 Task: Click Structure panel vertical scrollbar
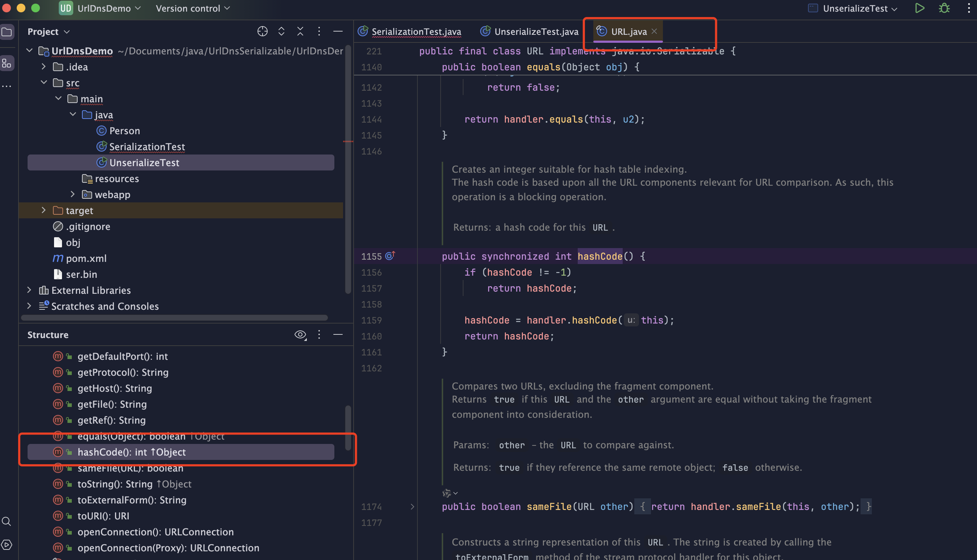tap(348, 428)
